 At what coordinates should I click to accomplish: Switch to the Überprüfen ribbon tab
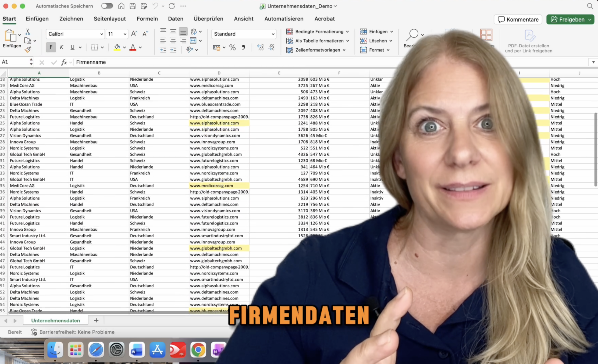click(208, 19)
